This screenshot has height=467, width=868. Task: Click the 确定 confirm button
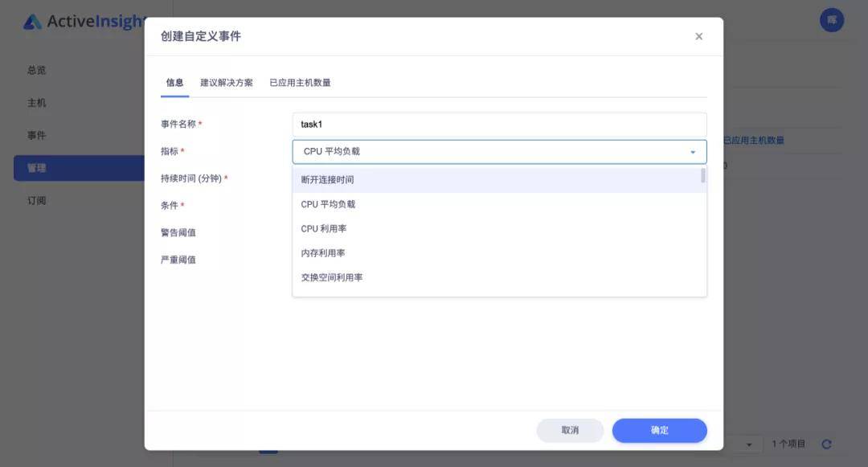[659, 430]
